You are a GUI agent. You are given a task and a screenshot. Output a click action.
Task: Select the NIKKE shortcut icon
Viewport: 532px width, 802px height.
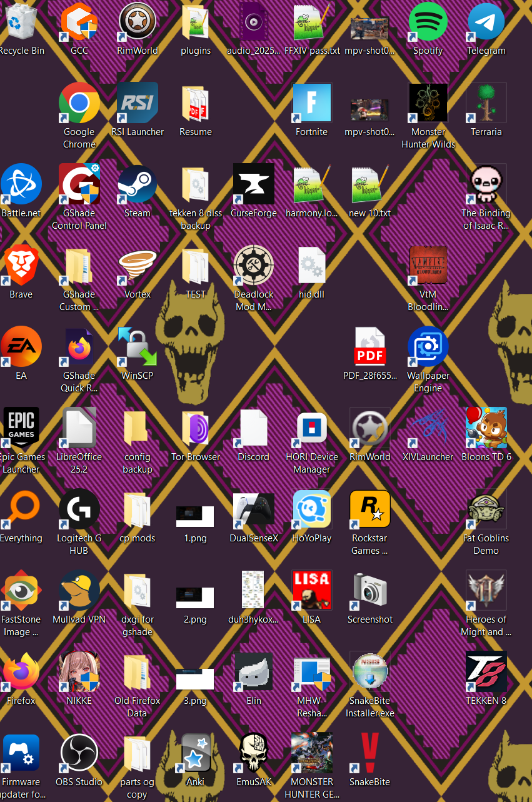click(x=79, y=672)
